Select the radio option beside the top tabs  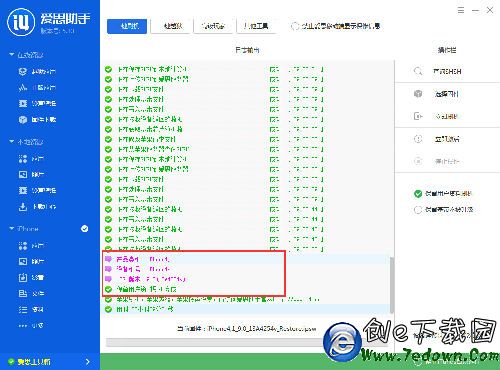(295, 26)
